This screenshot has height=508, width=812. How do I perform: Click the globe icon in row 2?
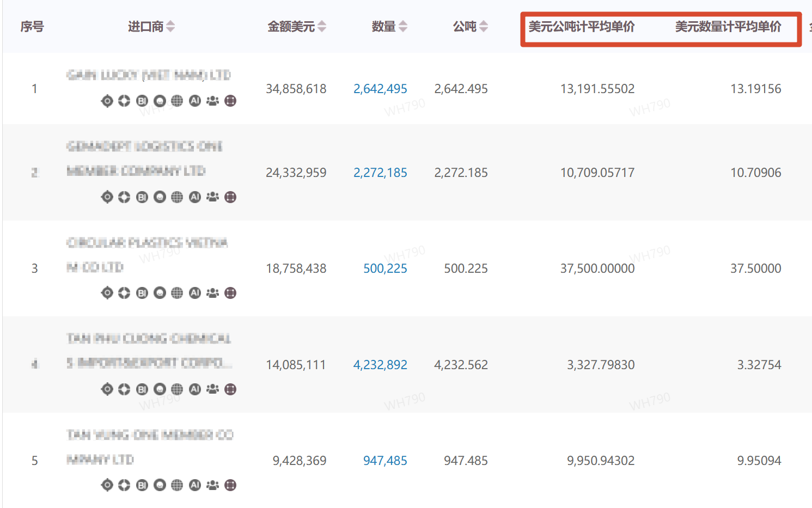[x=177, y=197]
